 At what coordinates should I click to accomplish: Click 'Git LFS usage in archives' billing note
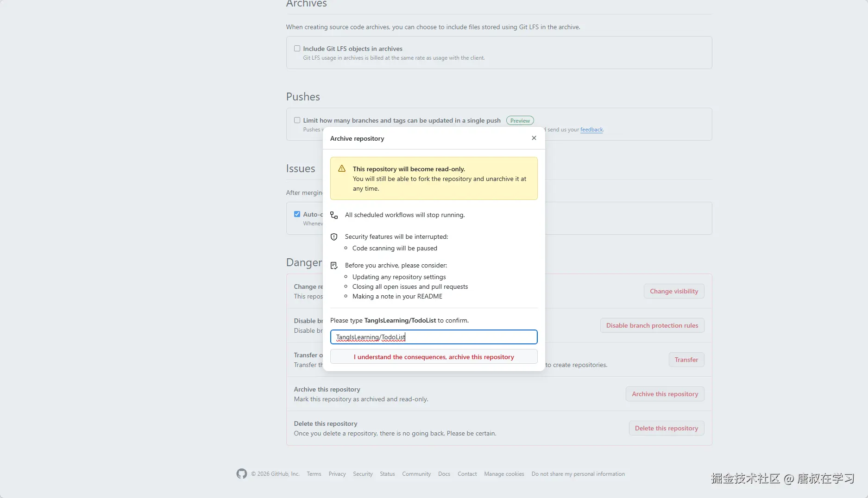pos(394,58)
